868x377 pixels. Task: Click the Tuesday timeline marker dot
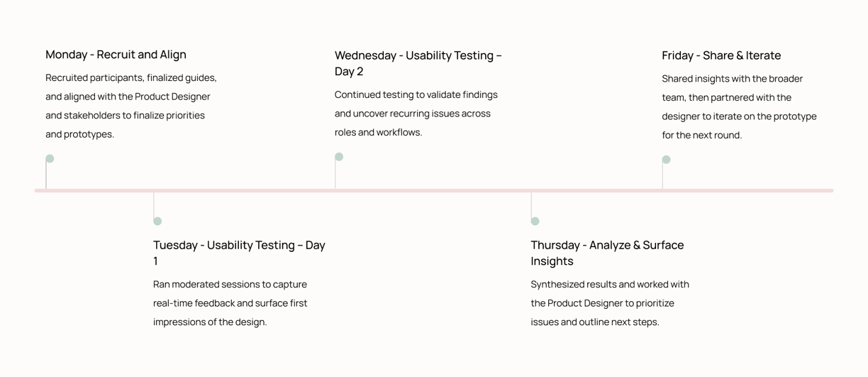(x=157, y=221)
